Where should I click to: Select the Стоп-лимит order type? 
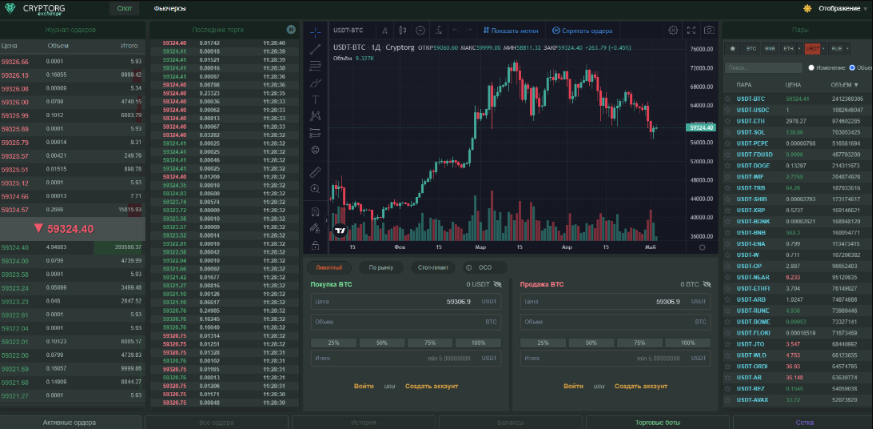[x=433, y=268]
